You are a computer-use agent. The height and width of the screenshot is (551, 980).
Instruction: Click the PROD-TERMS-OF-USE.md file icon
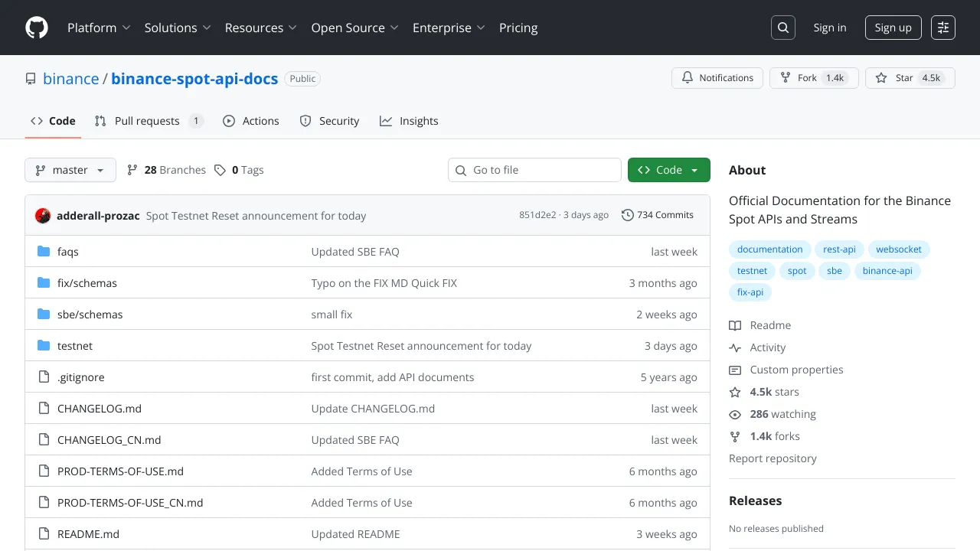44,471
